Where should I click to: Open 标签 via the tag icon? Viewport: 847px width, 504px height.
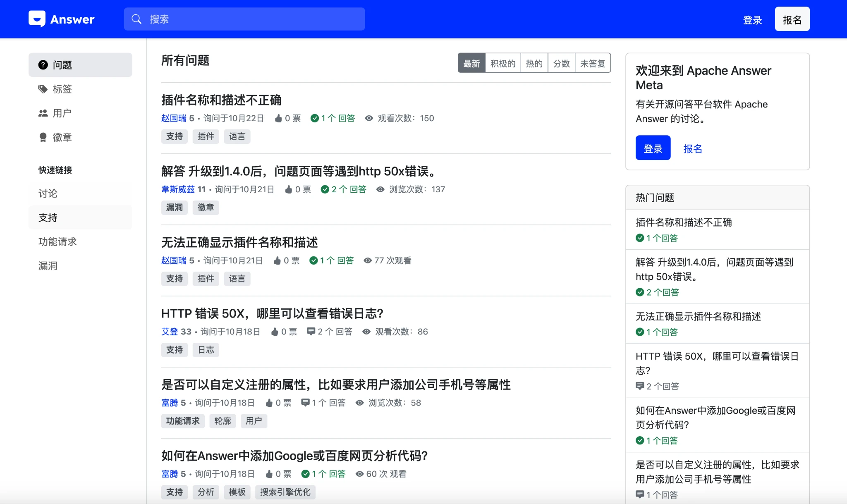tap(43, 89)
